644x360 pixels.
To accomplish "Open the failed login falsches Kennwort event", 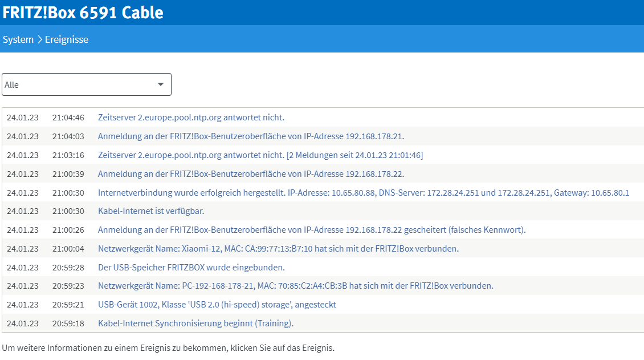I will pos(312,230).
